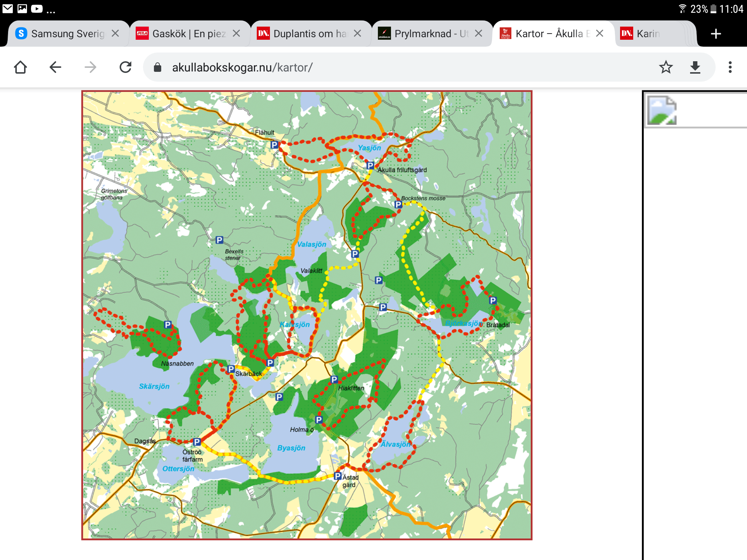Click parking icon at Åkulla friluftsgård
The height and width of the screenshot is (560, 747).
click(370, 166)
